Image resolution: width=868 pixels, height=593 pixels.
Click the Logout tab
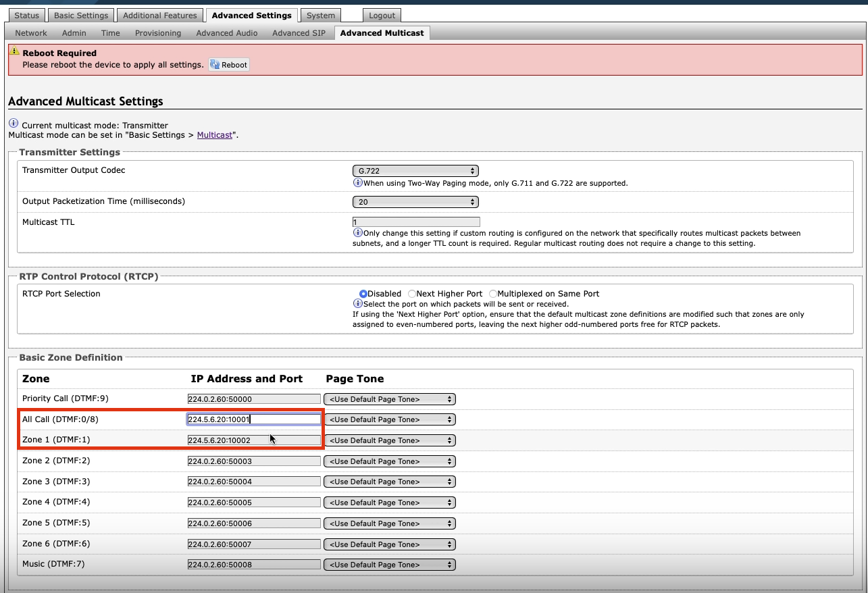382,16
